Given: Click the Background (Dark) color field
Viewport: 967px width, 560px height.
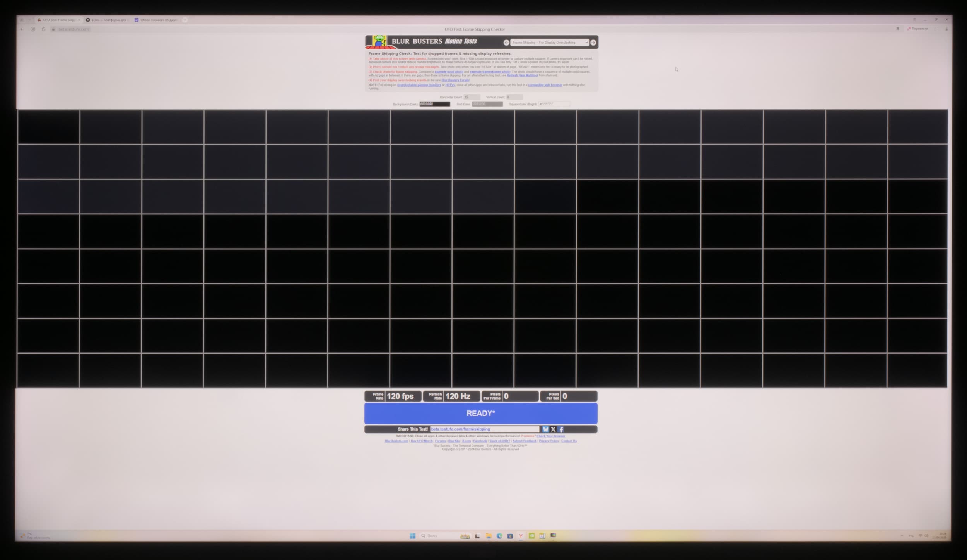Looking at the screenshot, I should (435, 104).
